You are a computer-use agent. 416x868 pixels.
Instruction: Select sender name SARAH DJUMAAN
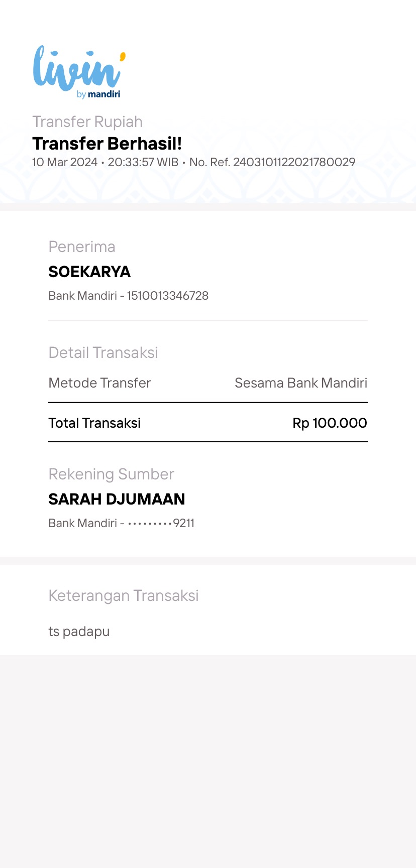117,499
